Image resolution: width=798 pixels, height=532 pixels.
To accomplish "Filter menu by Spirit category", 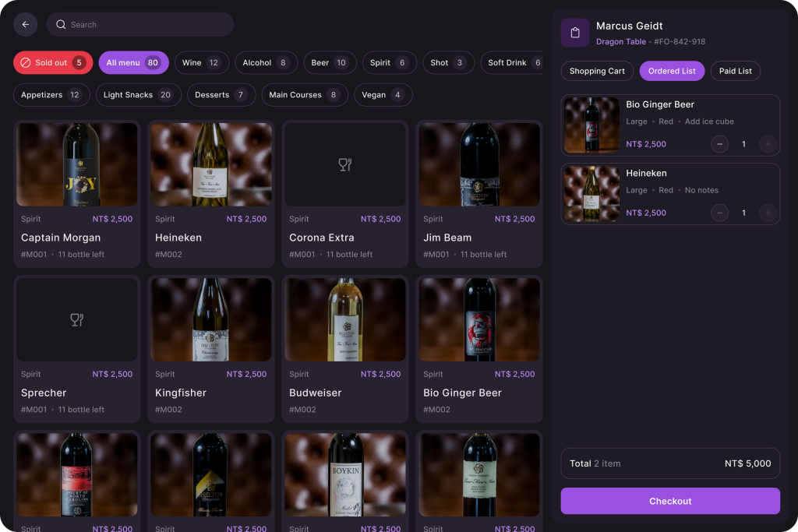I will pyautogui.click(x=390, y=62).
